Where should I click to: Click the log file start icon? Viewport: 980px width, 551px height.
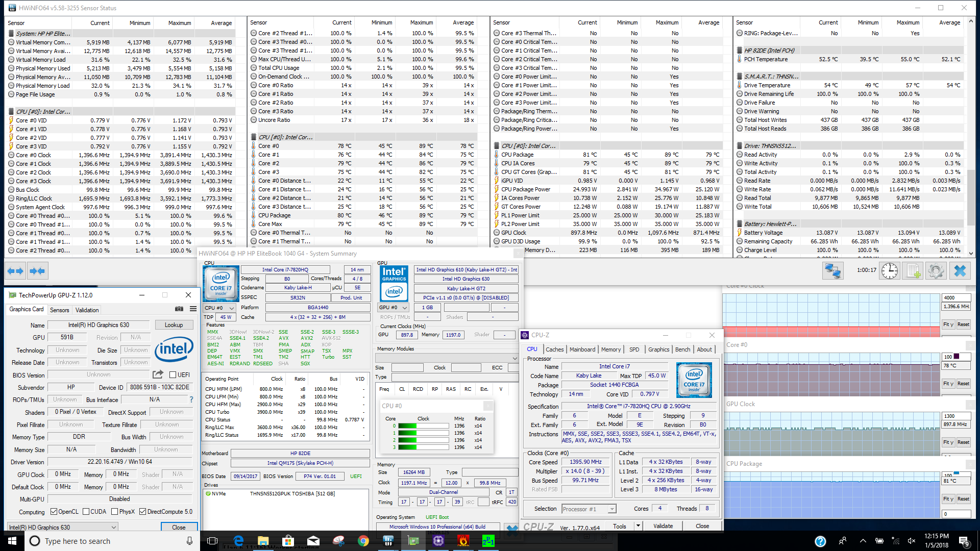912,271
